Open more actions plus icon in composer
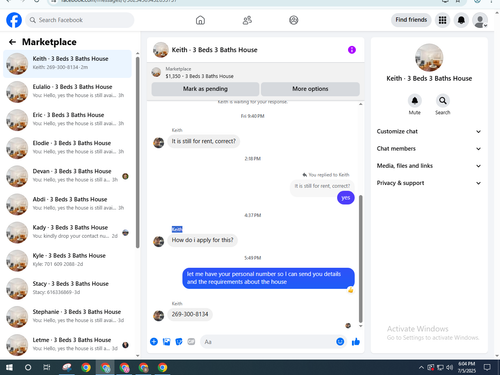Image resolution: width=500 pixels, height=375 pixels. (154, 341)
